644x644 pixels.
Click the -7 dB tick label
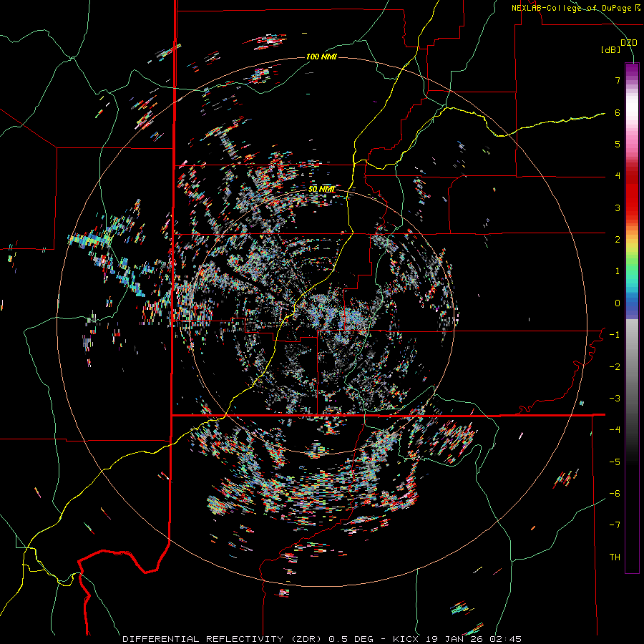[615, 525]
